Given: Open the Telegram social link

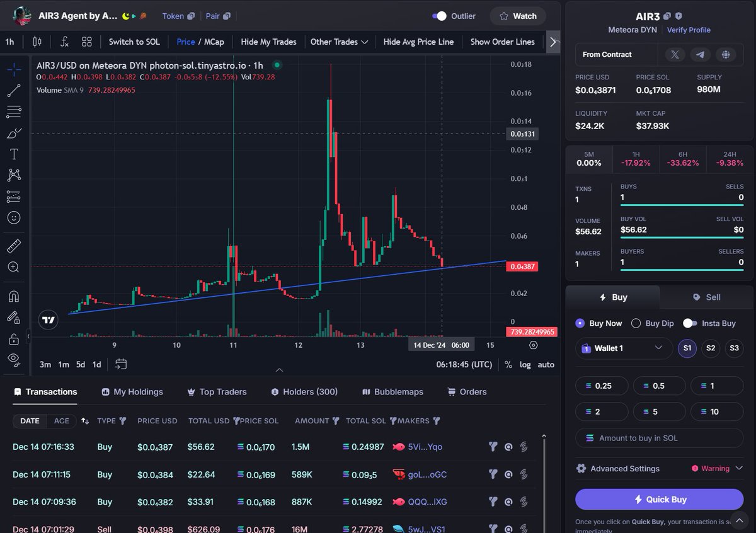Looking at the screenshot, I should pos(700,55).
